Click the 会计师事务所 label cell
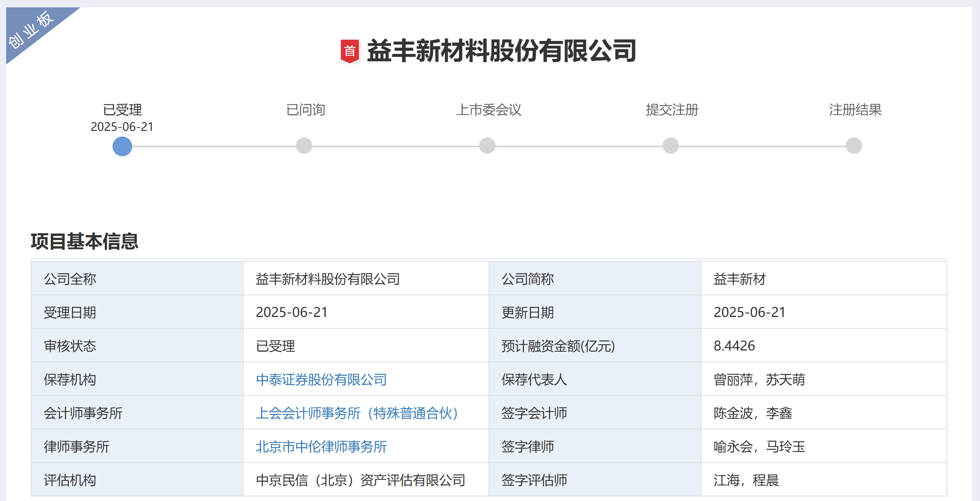This screenshot has width=980, height=501. [x=137, y=413]
